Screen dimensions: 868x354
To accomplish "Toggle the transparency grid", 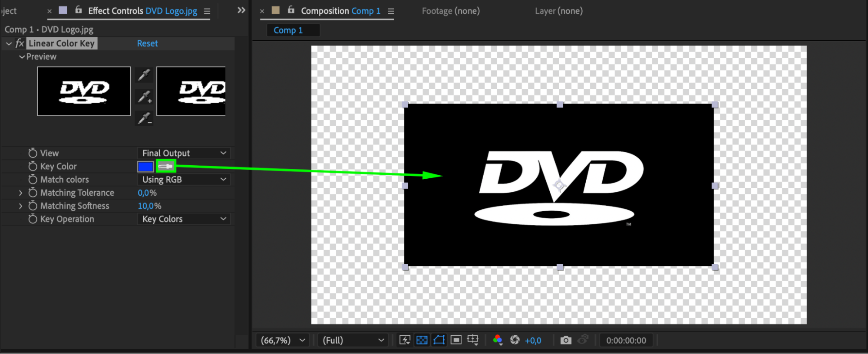I will 422,340.
